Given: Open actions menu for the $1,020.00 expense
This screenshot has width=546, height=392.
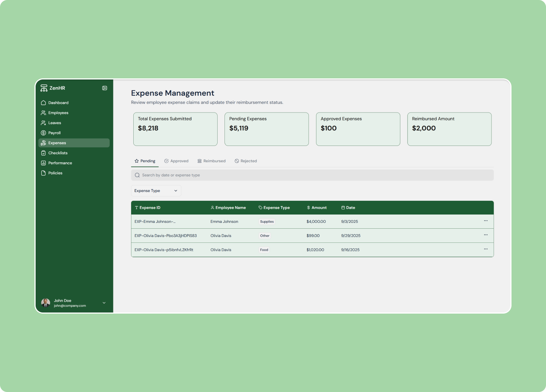Looking at the screenshot, I should coord(486,249).
